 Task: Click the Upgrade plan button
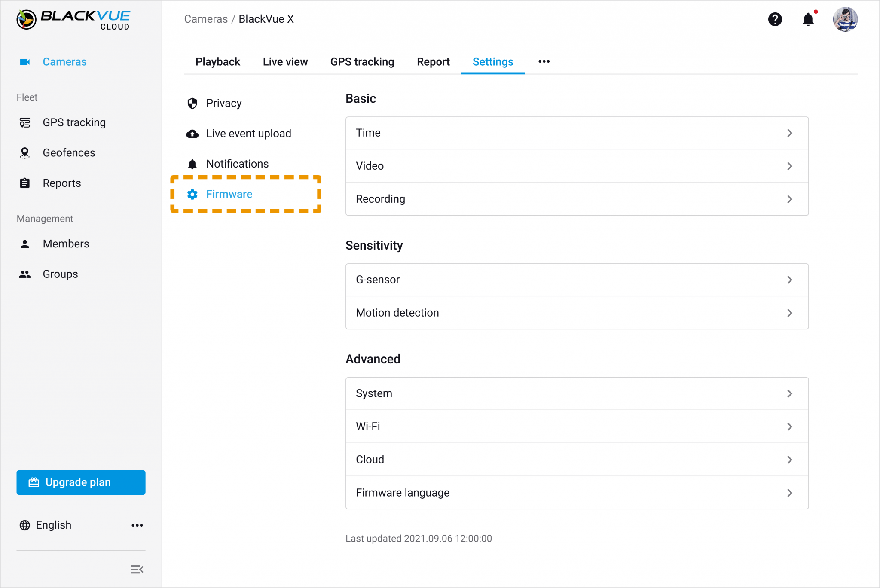[81, 482]
